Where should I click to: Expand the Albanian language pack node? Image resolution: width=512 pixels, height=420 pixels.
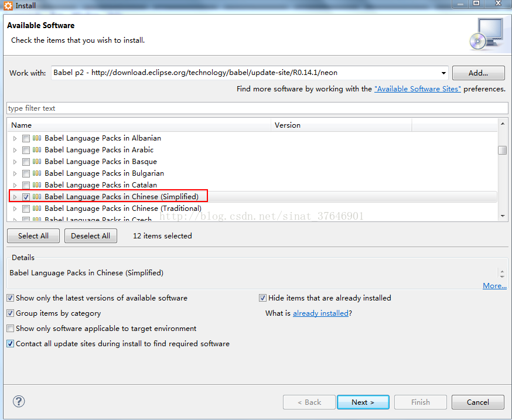15,138
